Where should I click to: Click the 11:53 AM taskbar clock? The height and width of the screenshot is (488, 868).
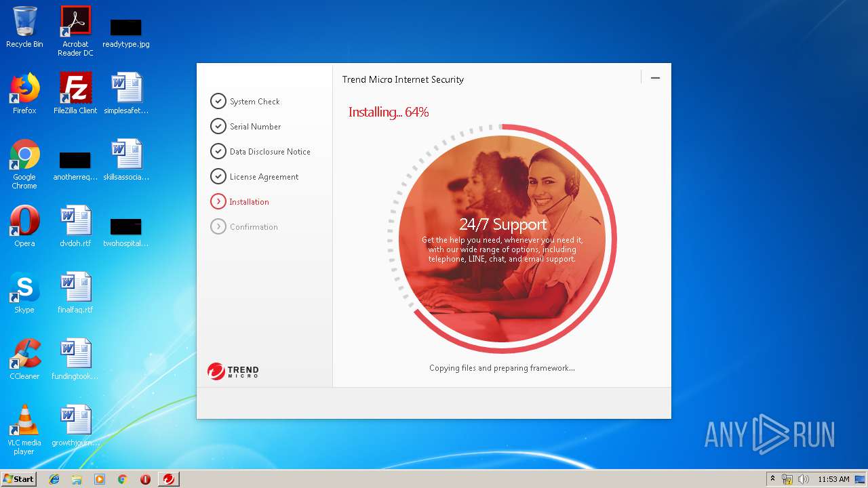[x=833, y=479]
